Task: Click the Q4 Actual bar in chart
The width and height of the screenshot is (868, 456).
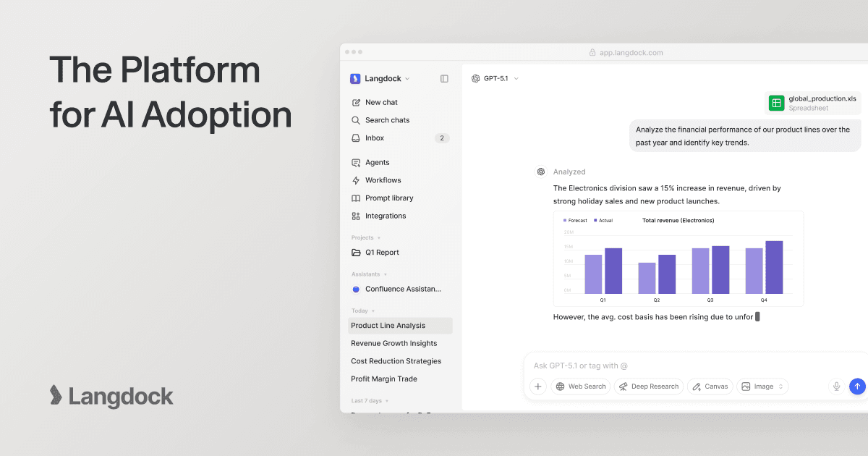Action: tap(774, 267)
